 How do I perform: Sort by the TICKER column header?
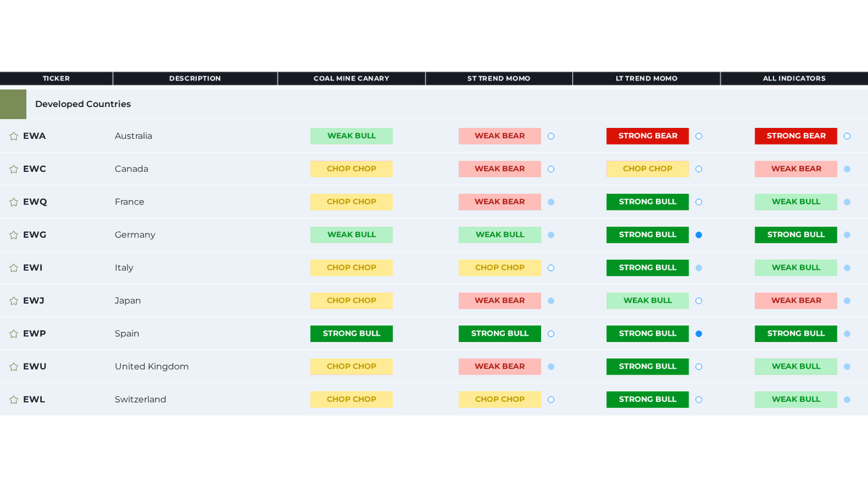[56, 78]
